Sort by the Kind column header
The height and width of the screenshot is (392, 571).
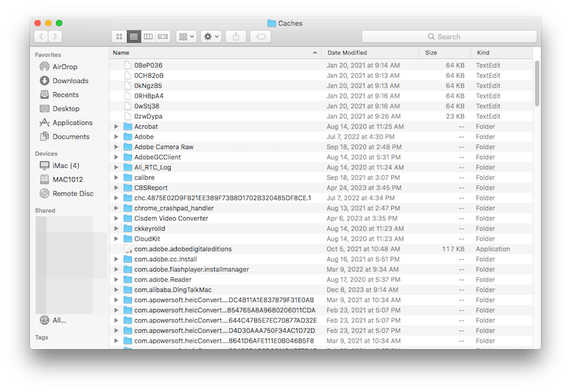point(502,53)
